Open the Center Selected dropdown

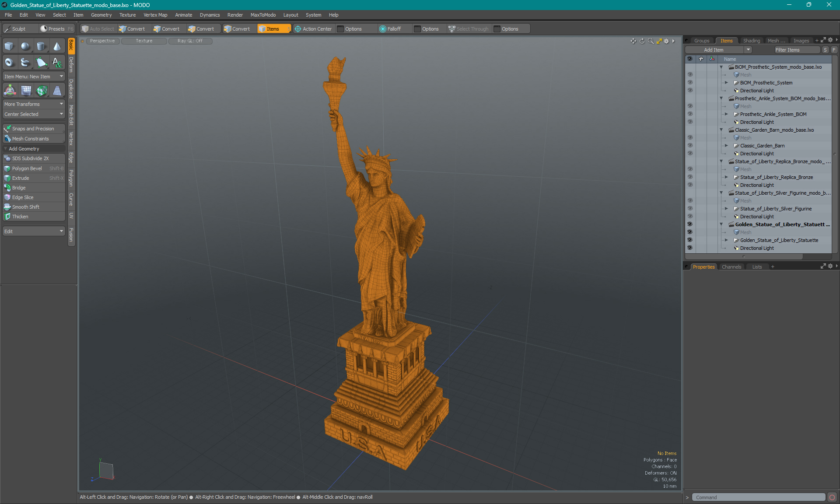point(34,114)
